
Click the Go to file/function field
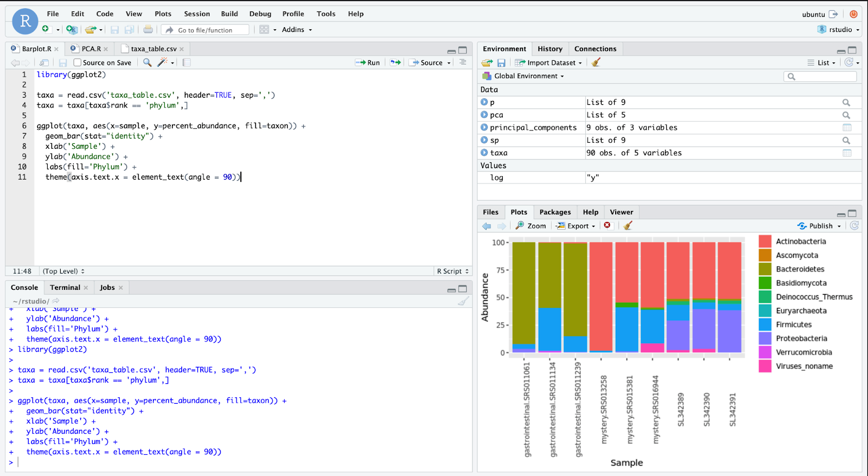click(x=206, y=30)
